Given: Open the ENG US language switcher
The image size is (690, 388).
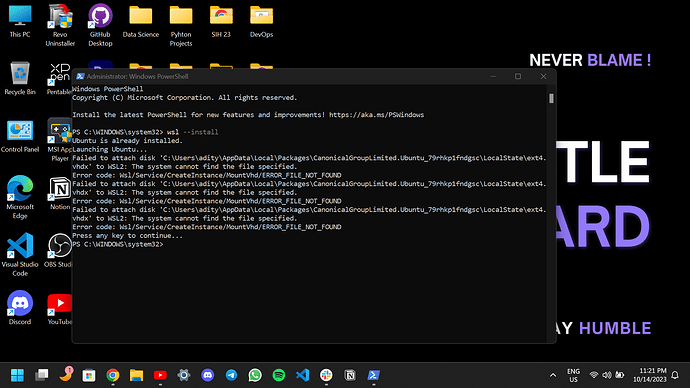Looking at the screenshot, I should click(573, 375).
